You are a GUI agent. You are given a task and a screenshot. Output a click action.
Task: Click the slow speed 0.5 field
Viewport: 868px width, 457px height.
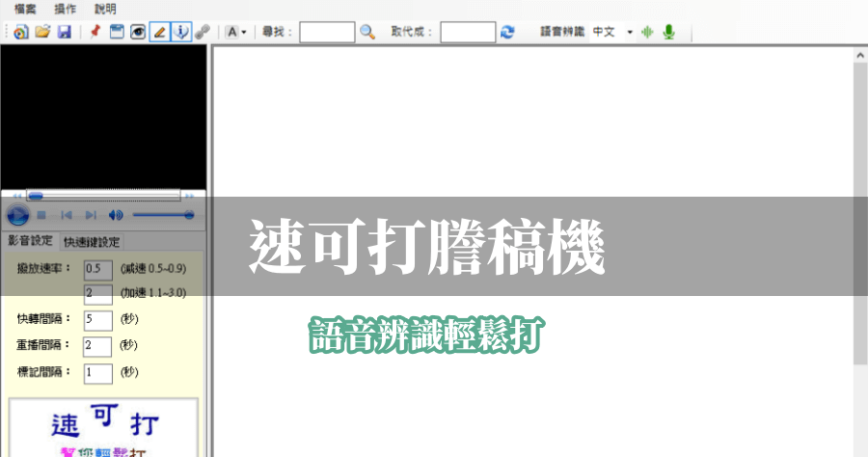pyautogui.click(x=98, y=269)
